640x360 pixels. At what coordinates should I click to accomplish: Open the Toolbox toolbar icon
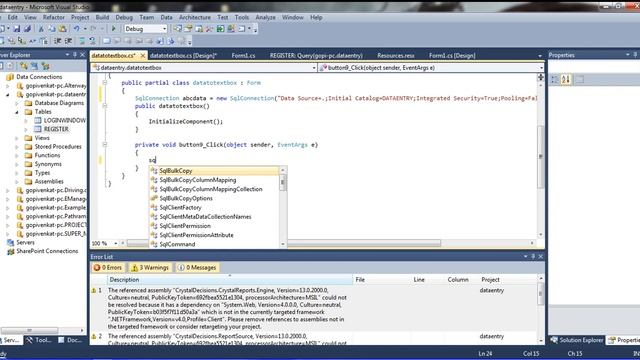tap(209, 29)
